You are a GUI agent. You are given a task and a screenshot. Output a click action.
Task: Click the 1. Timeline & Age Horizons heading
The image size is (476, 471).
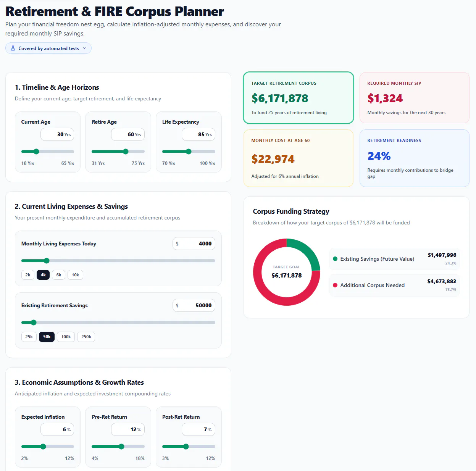[57, 87]
